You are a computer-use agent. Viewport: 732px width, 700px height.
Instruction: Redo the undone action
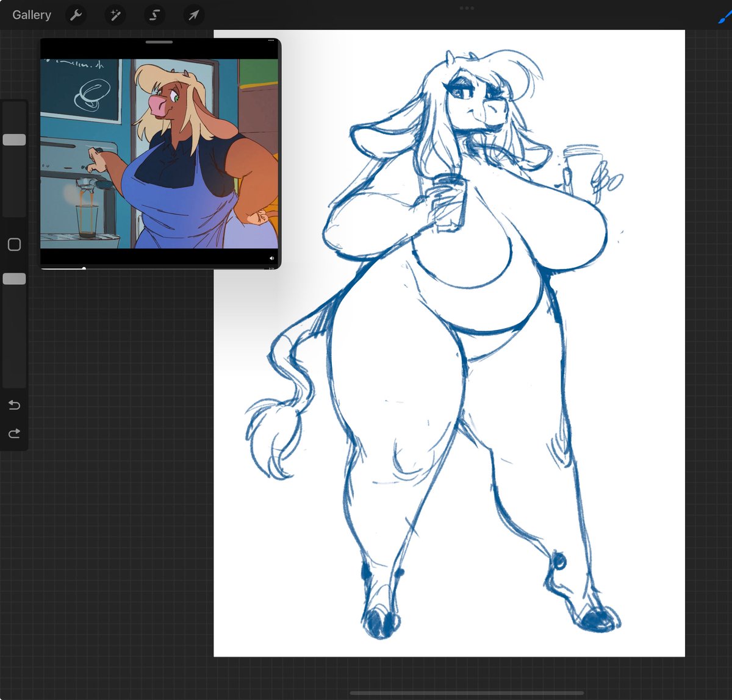click(13, 434)
